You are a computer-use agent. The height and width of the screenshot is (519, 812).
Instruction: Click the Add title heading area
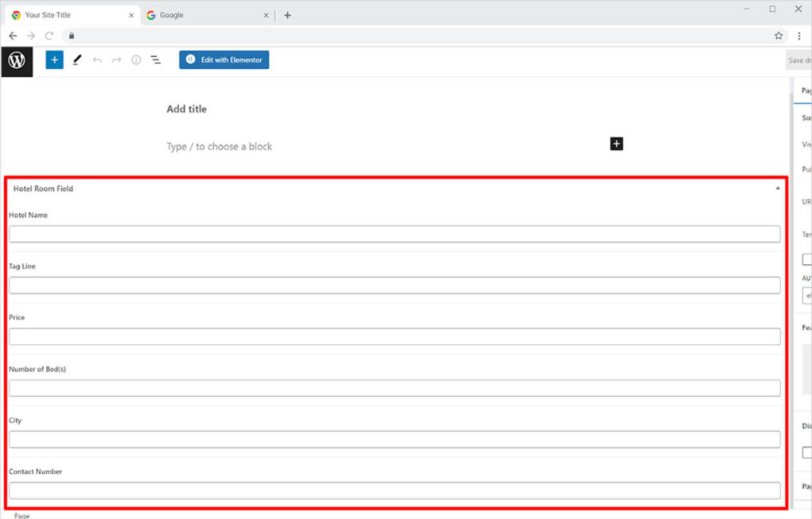186,109
